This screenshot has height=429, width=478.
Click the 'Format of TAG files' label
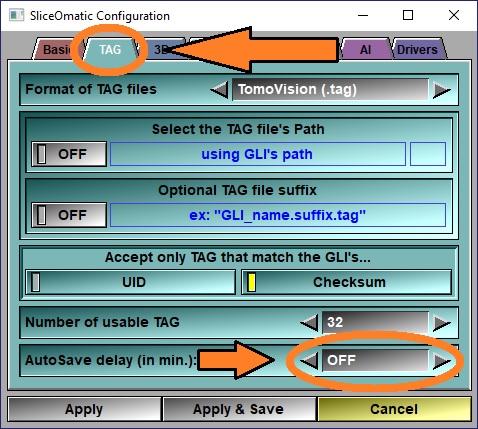click(x=91, y=89)
